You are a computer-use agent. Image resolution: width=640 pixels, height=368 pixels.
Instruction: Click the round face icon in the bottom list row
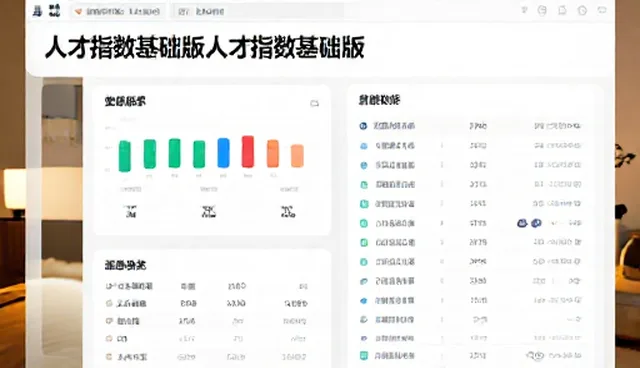point(539,356)
